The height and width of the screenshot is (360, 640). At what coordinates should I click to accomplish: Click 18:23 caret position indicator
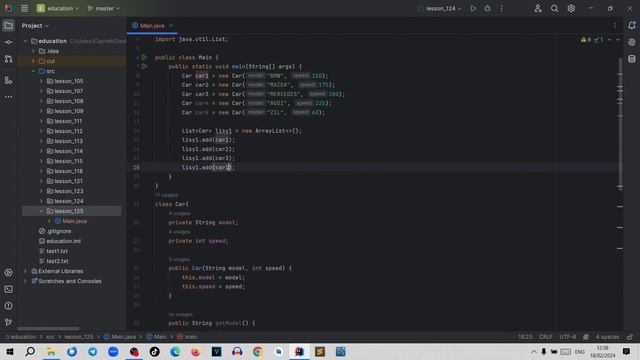(x=525, y=337)
